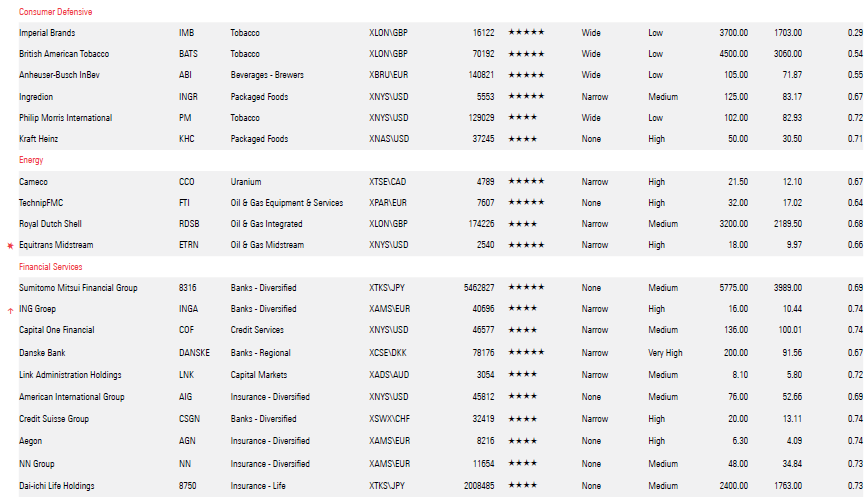Click Very High uncertainty for Danske Bank
868x497 pixels.
coord(665,353)
